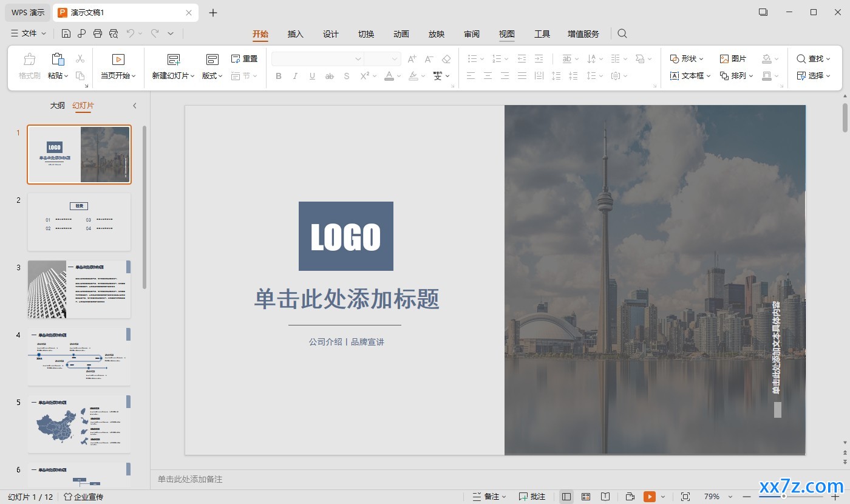The height and width of the screenshot is (504, 850).
Task: Switch to slide sorter view icon
Action: pyautogui.click(x=586, y=497)
